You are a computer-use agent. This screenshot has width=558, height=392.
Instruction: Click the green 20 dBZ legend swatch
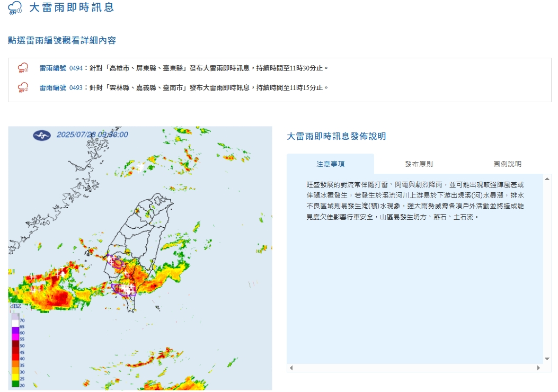[15, 384]
